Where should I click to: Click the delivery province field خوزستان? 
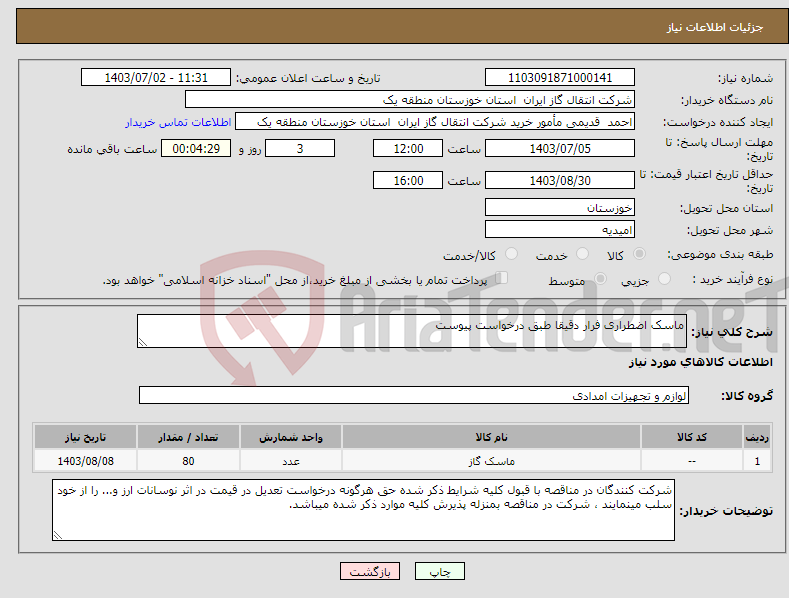pyautogui.click(x=560, y=207)
